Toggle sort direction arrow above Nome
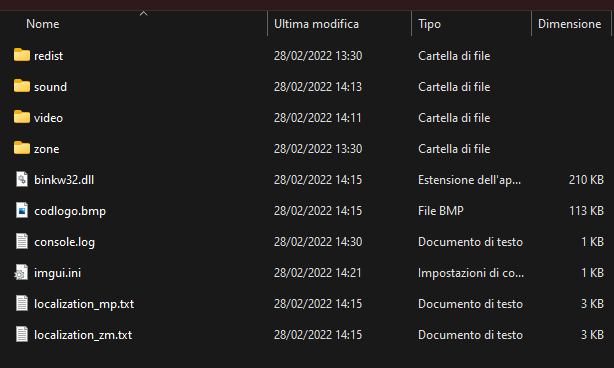 tap(144, 13)
